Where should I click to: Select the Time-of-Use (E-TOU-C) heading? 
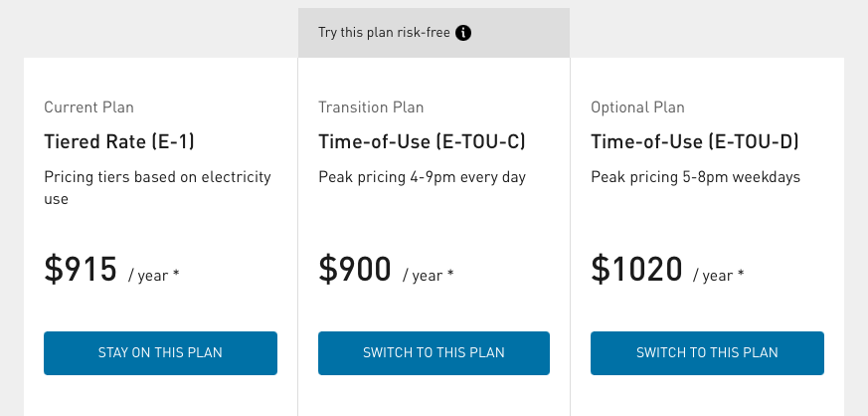[x=422, y=141]
